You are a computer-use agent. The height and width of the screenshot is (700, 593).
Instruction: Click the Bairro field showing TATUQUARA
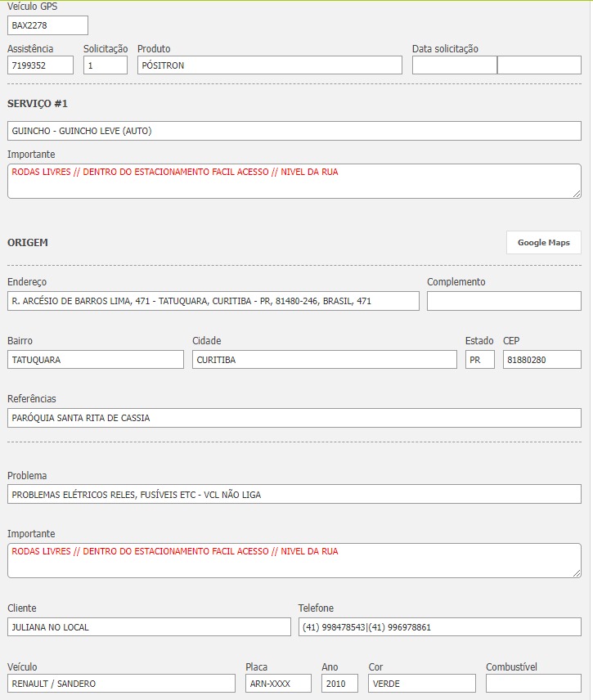[96, 360]
